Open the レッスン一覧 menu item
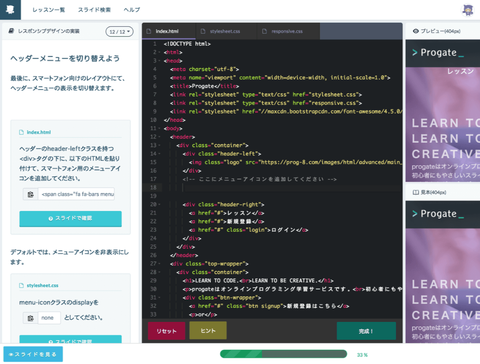 pos(48,10)
